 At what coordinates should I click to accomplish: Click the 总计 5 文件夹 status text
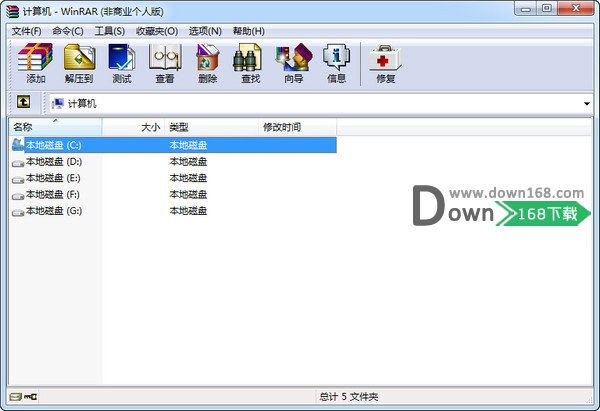pyautogui.click(x=349, y=396)
